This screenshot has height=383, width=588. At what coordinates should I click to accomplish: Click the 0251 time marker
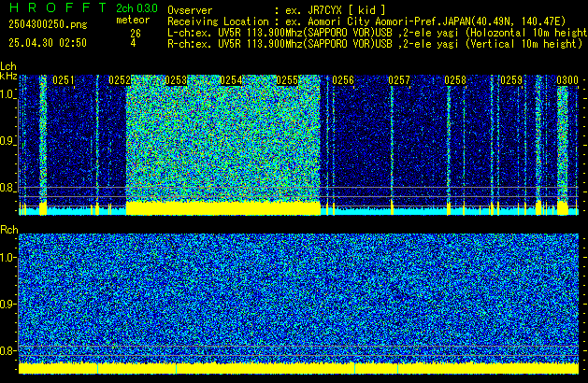pos(64,80)
